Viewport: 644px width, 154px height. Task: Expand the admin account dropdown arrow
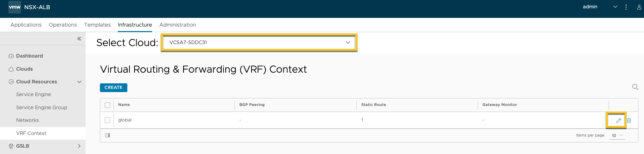(615, 7)
